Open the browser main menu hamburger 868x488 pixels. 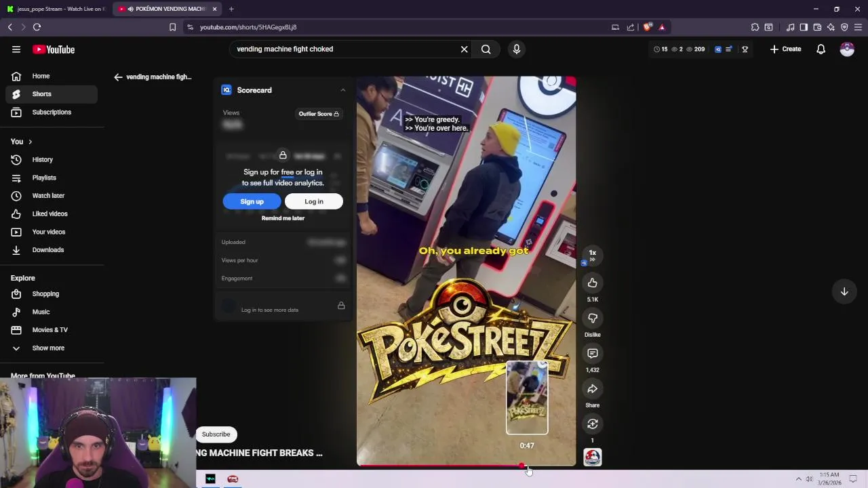point(858,27)
